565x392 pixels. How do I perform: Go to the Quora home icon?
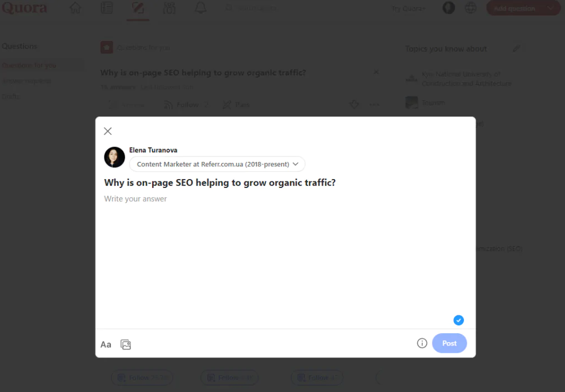(75, 8)
